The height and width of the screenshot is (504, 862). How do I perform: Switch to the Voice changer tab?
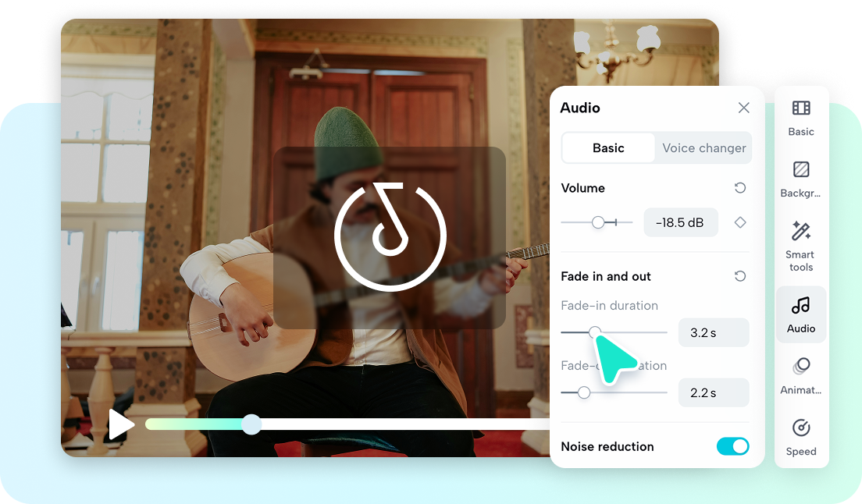tap(702, 147)
